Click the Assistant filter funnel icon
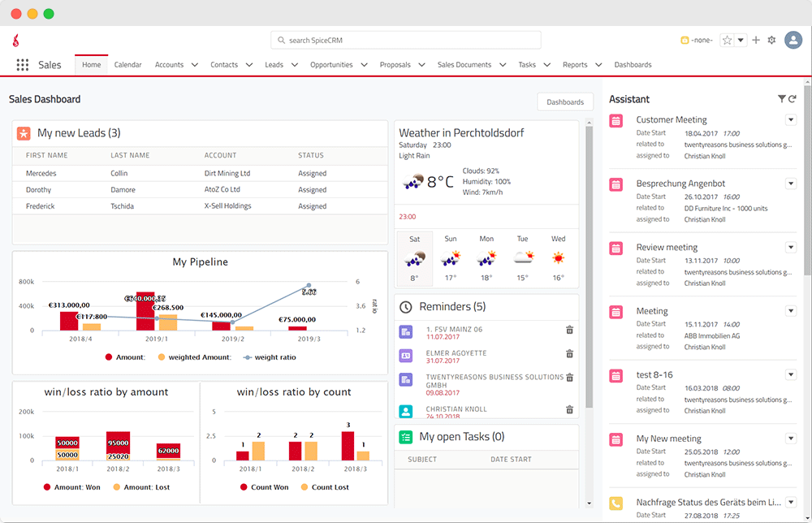 click(781, 99)
